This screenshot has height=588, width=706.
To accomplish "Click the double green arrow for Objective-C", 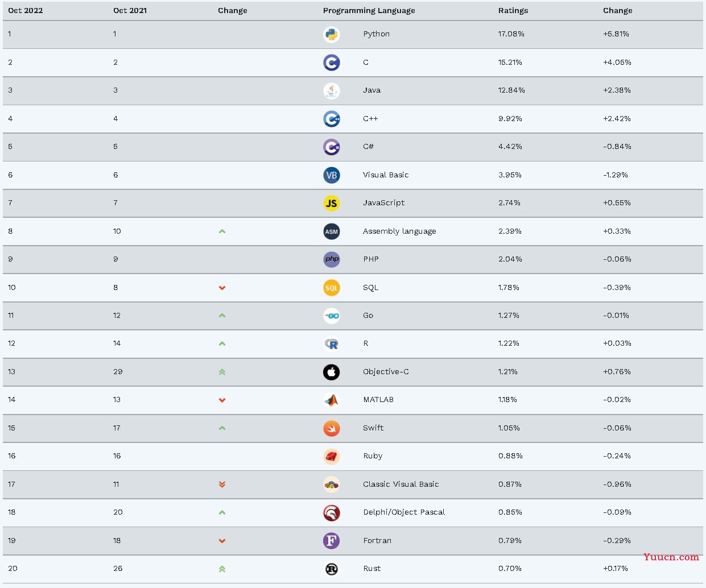I will click(222, 372).
